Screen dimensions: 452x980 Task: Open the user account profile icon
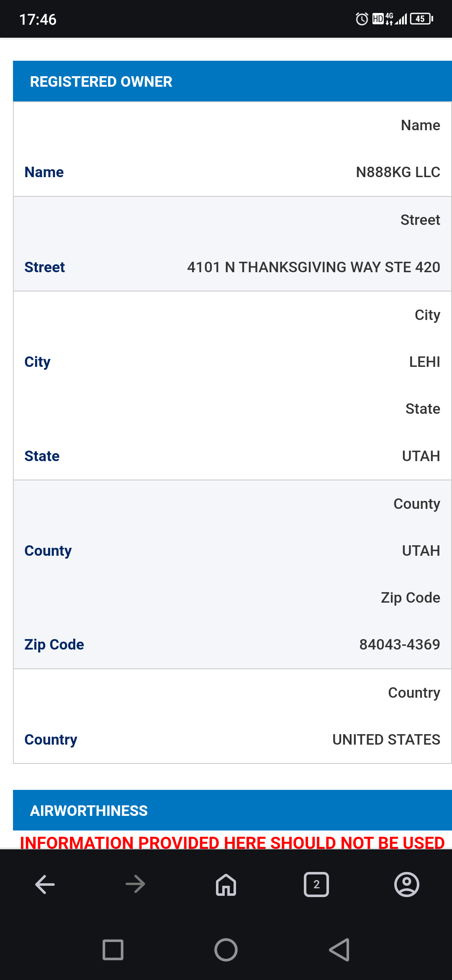(x=406, y=885)
